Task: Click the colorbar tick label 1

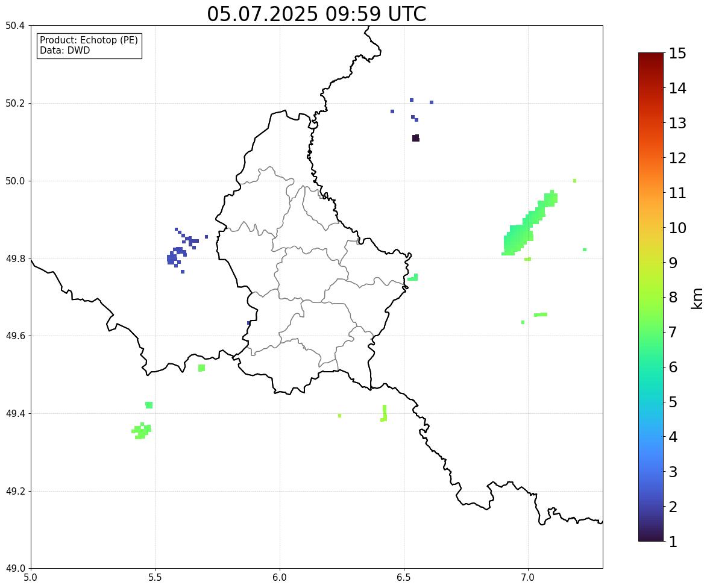Action: tap(673, 542)
